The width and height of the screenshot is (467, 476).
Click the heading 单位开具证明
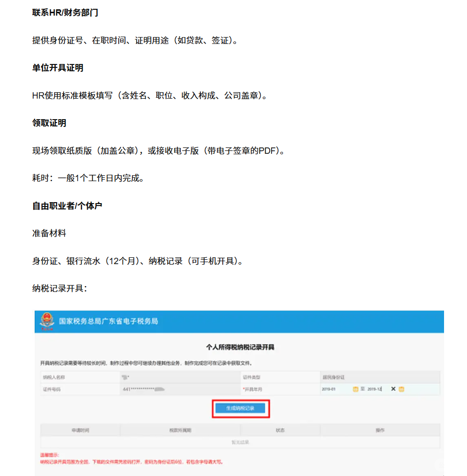[x=58, y=68]
